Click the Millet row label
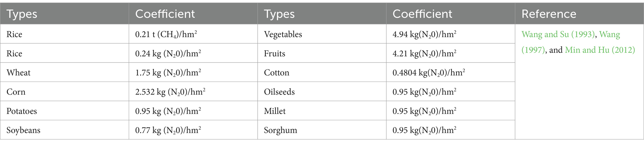 click(x=275, y=111)
